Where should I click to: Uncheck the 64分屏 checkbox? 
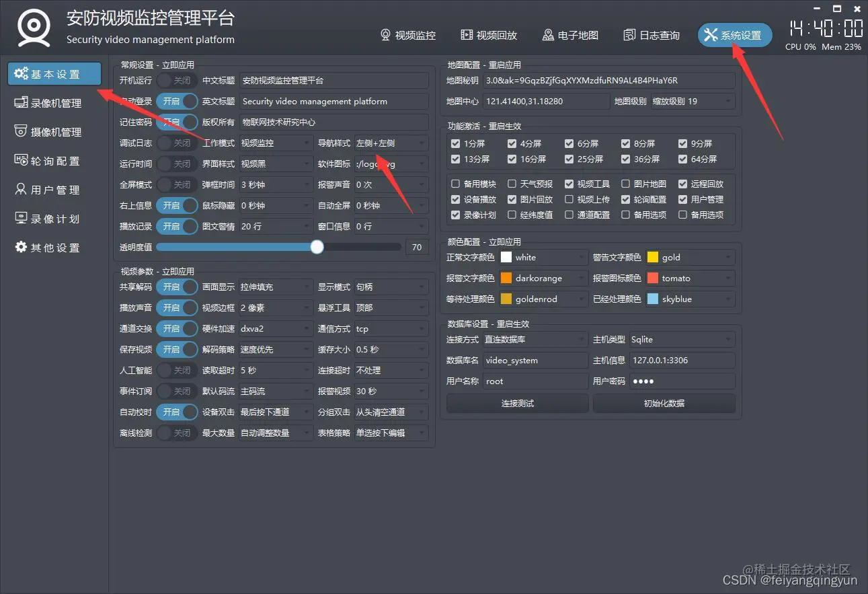(683, 159)
